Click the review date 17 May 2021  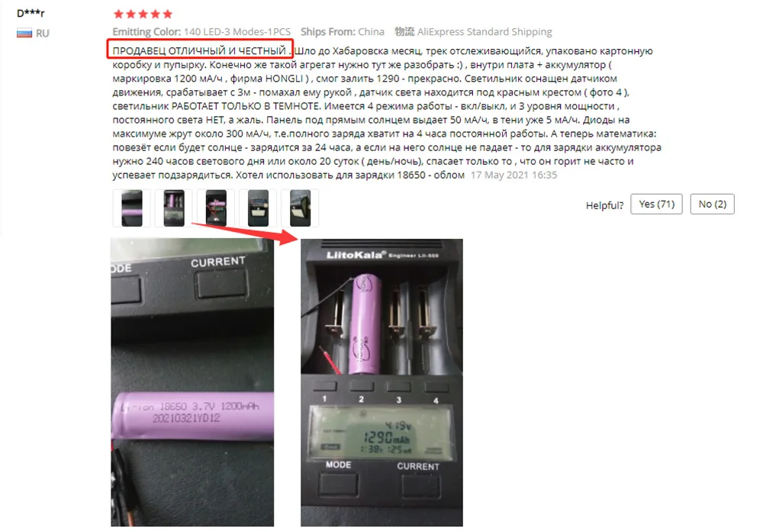[513, 175]
